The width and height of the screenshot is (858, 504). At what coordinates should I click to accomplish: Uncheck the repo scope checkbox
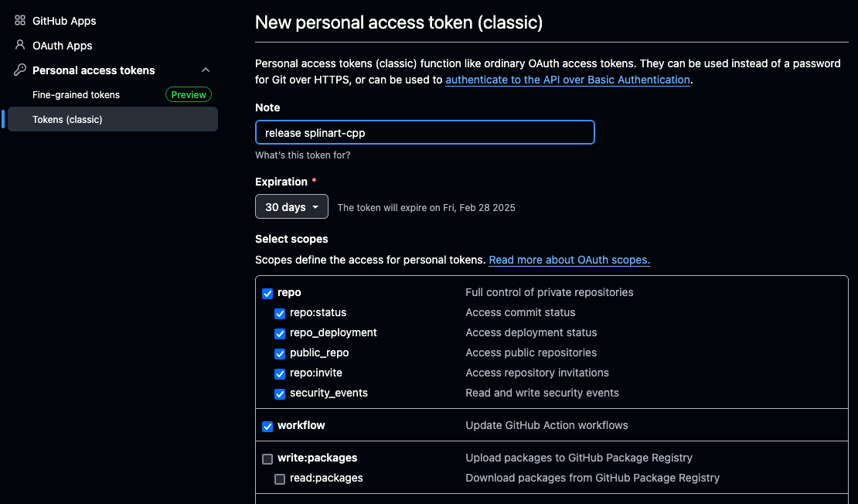coord(267,293)
